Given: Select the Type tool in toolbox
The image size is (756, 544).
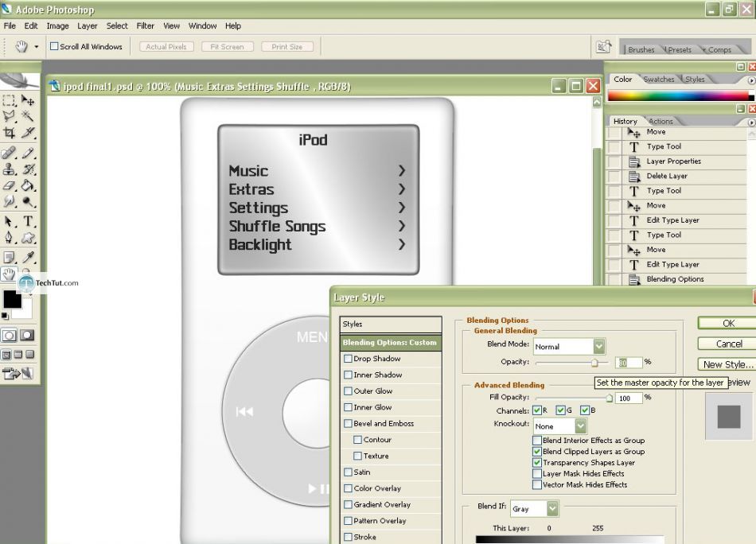Looking at the screenshot, I should point(28,222).
